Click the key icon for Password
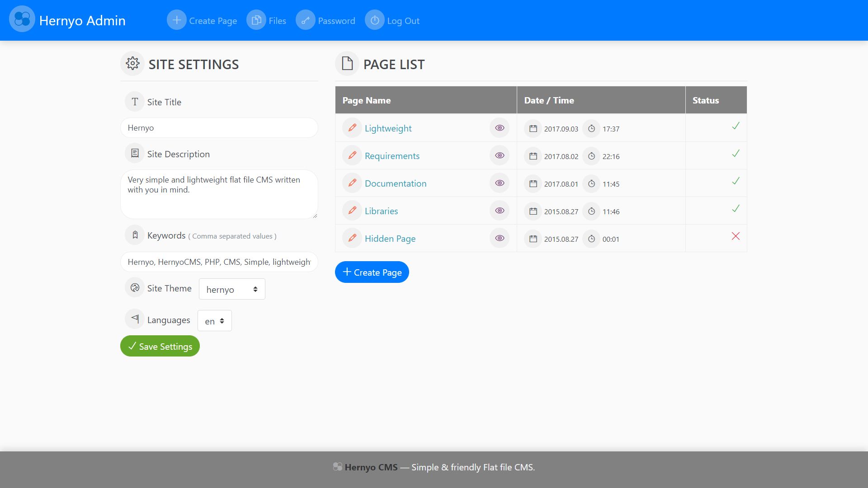 tap(306, 20)
